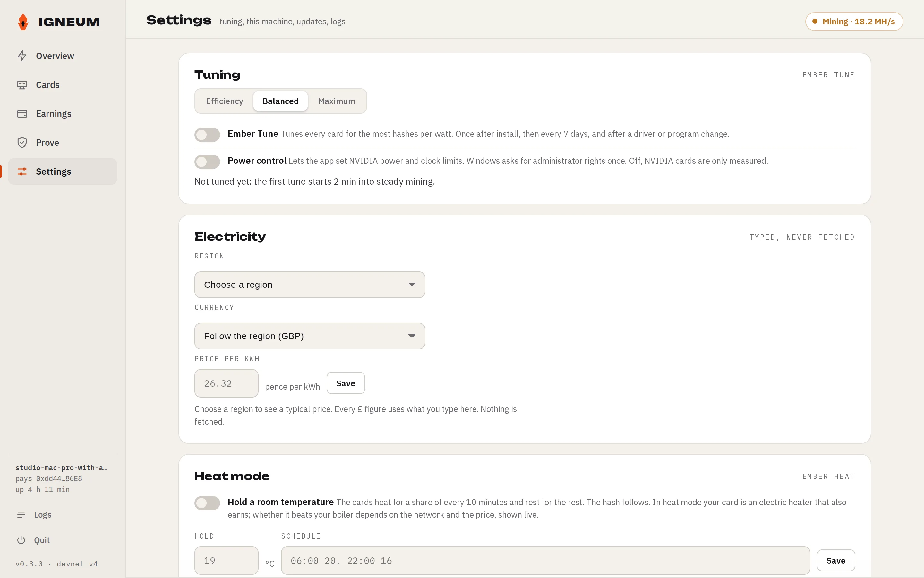Open the Choose a region dropdown
924x578 pixels.
[310, 285]
